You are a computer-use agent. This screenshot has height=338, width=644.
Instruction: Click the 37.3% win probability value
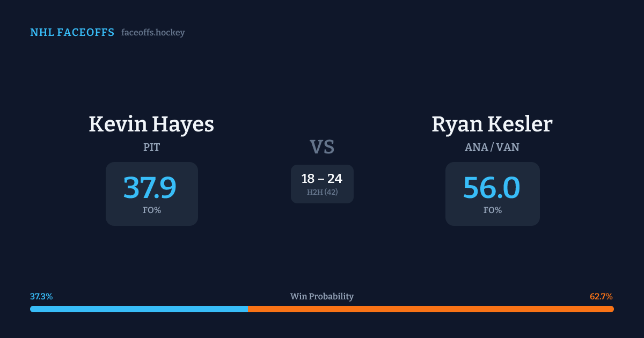[41, 297]
